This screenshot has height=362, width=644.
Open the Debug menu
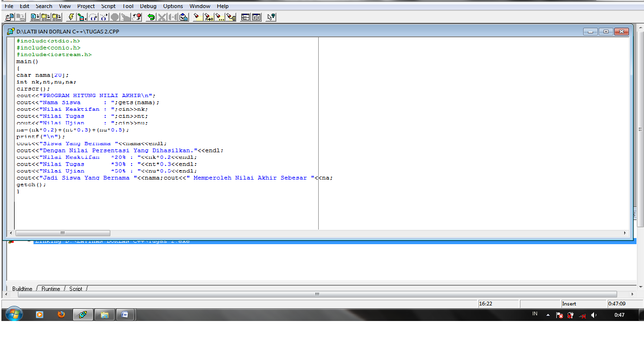[148, 6]
